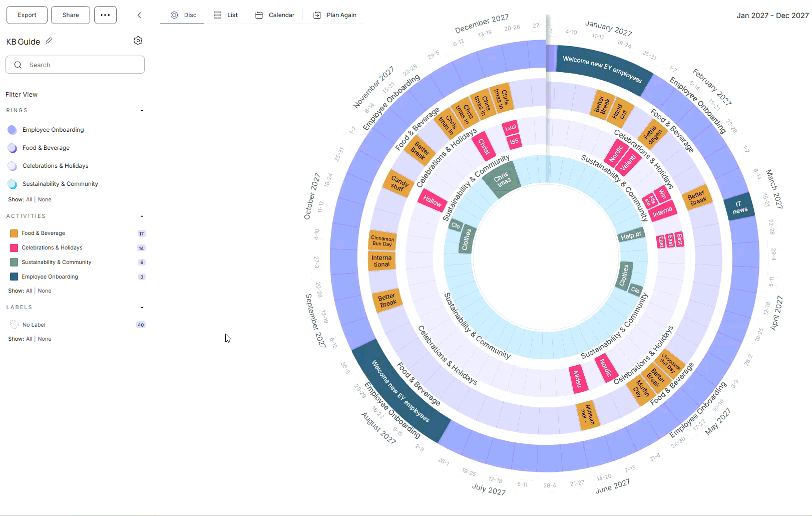This screenshot has width=812, height=516.
Task: Click the Jan 2027 - Dec 2027 date range
Action: tap(772, 16)
